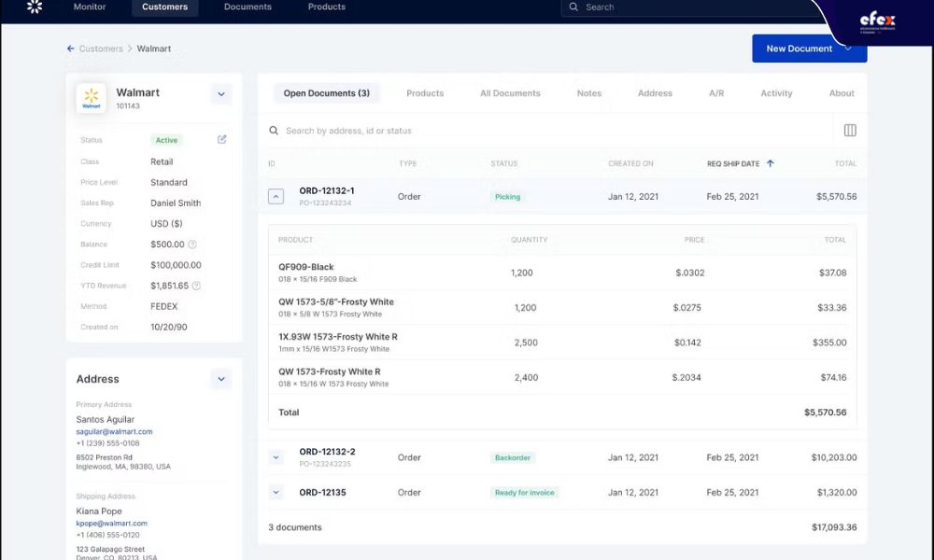Viewport: 934px width, 560px height.
Task: Show YTD Revenue info help icon
Action: [x=196, y=286]
